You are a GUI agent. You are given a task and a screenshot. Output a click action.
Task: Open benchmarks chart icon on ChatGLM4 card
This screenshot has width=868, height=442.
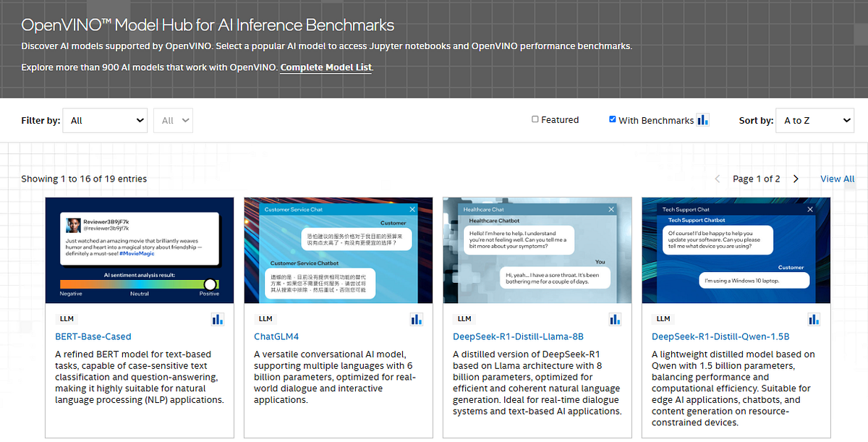click(x=416, y=318)
